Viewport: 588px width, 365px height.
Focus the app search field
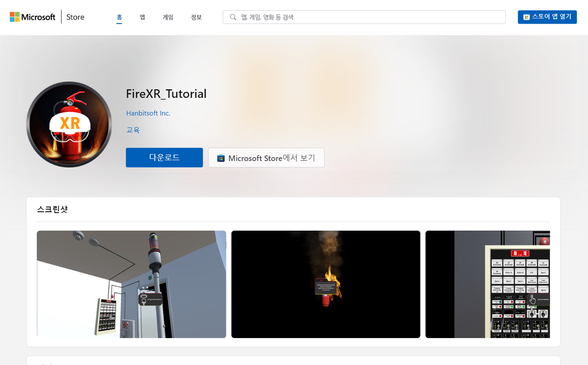[364, 17]
